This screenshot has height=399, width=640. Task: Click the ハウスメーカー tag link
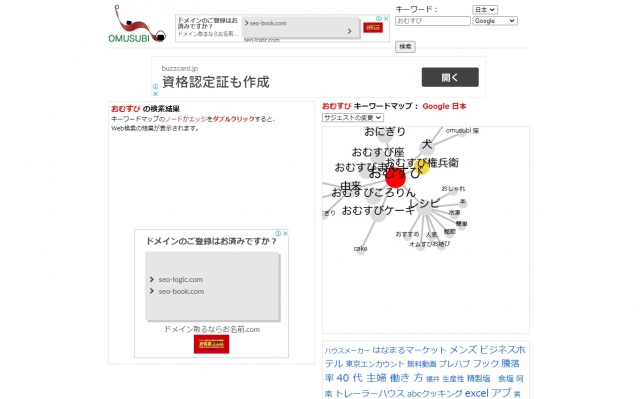347,351
